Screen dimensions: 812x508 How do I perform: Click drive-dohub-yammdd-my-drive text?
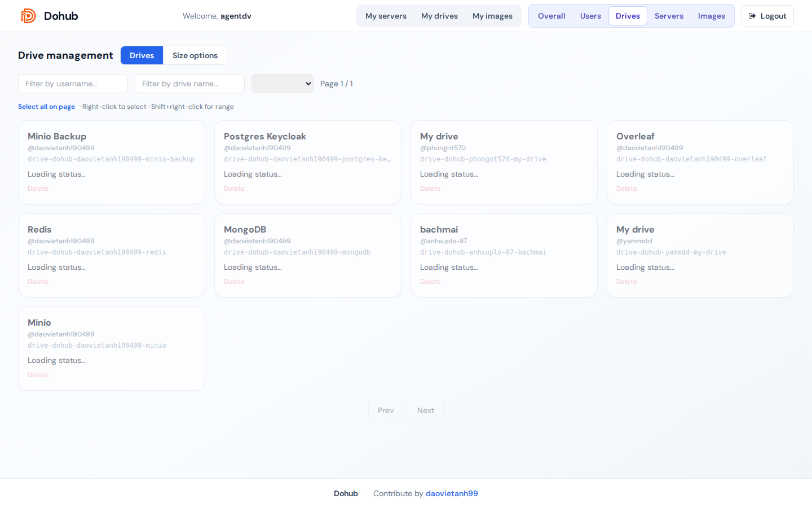[671, 252]
